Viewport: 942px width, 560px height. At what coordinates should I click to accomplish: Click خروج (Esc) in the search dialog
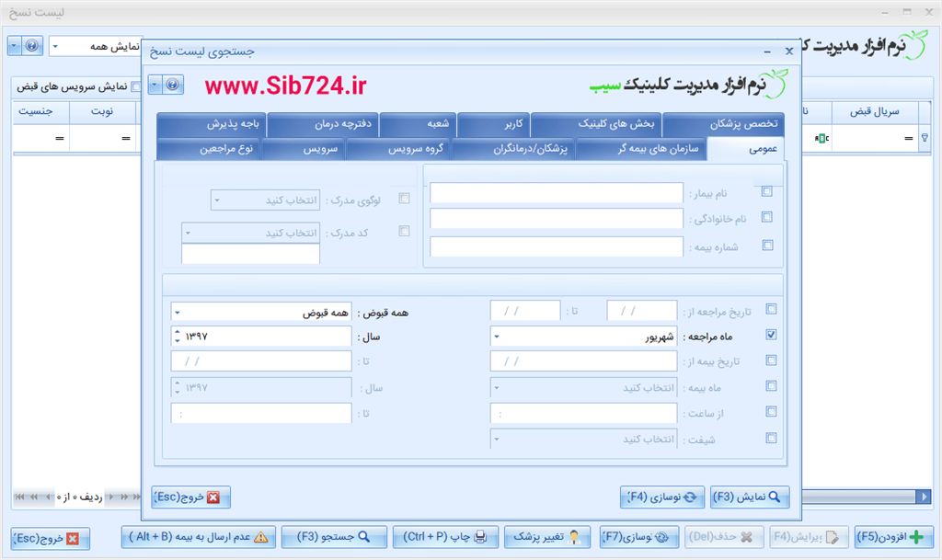(x=190, y=497)
